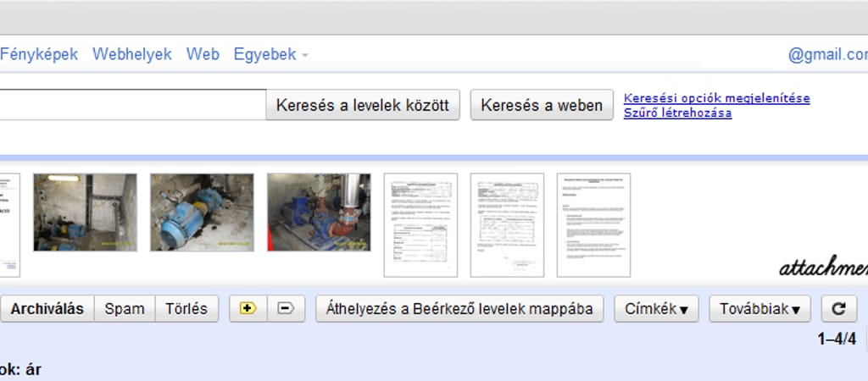Delete messages with the Törlés button

186,309
